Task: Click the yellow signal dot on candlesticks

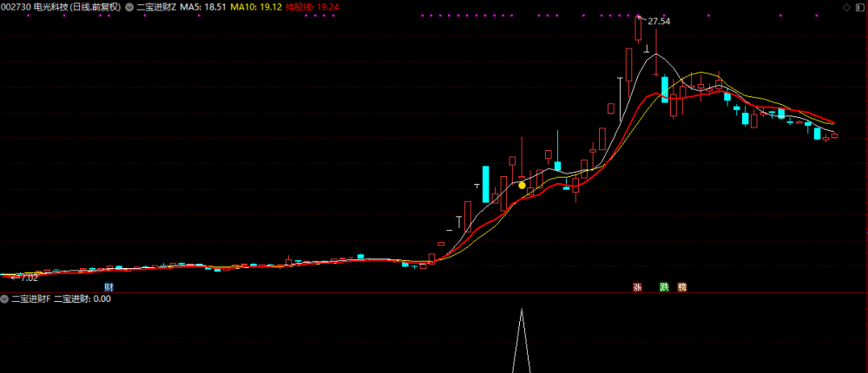Action: (x=522, y=186)
